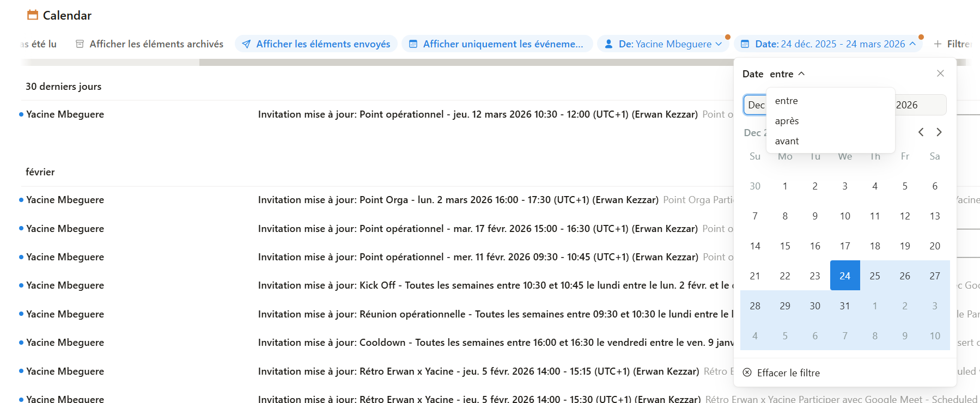Open the De: Yacine Mbeguere filter dropdown

pyautogui.click(x=664, y=44)
